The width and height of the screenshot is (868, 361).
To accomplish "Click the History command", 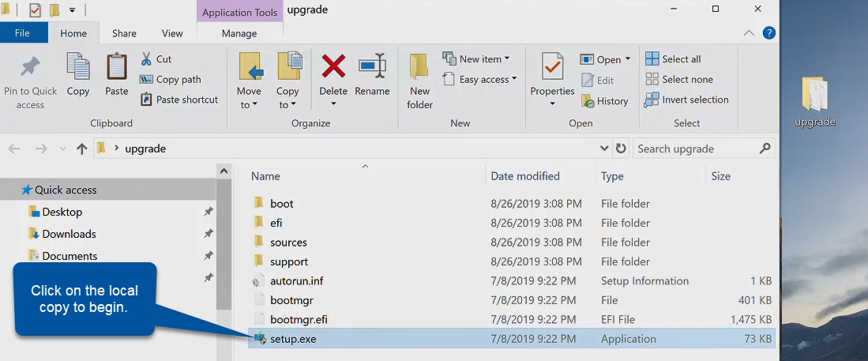I will tap(604, 101).
